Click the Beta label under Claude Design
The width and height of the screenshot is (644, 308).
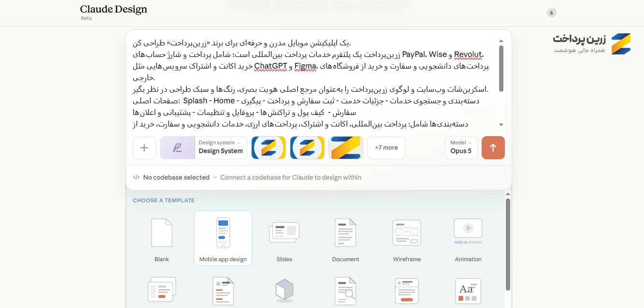(x=86, y=18)
